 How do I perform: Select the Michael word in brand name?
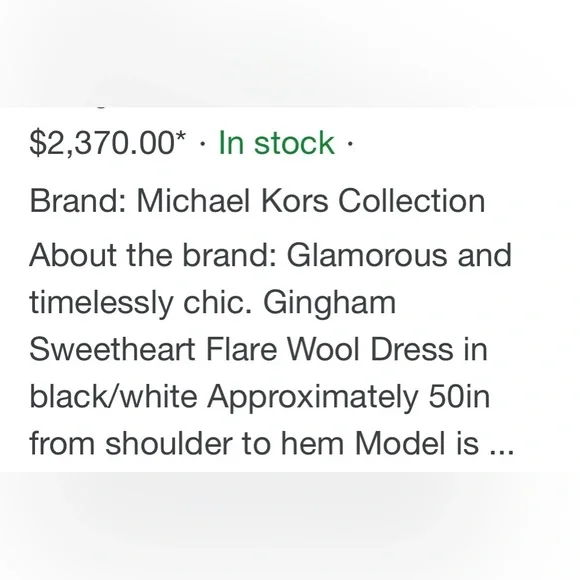coord(193,201)
